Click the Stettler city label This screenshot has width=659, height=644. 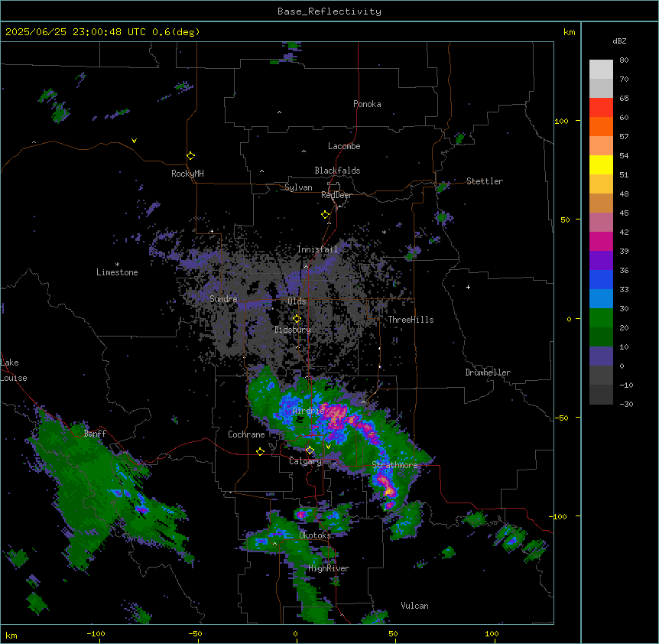point(485,181)
